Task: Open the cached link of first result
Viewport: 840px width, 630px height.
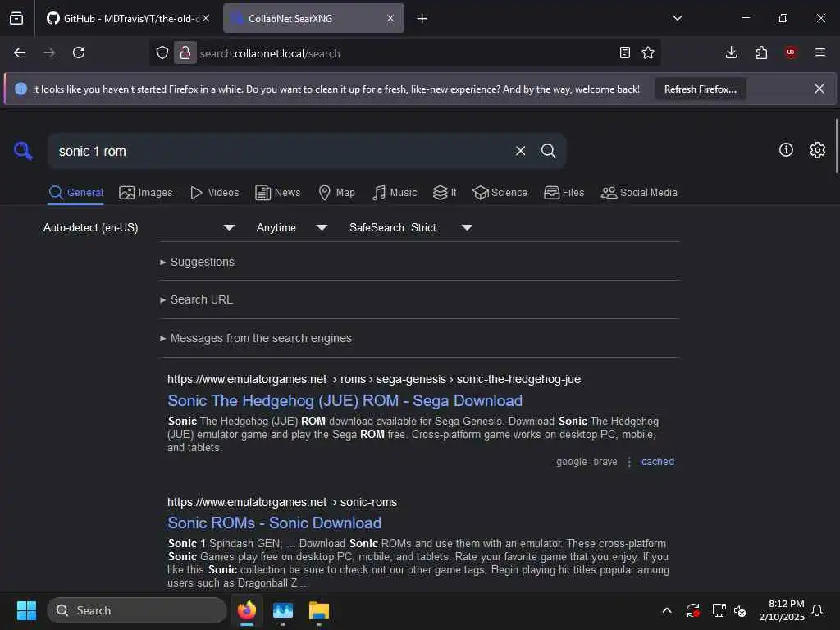Action: tap(657, 462)
